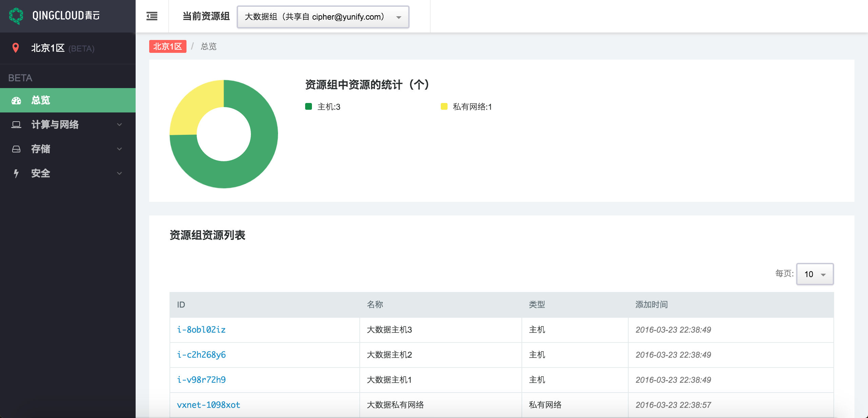Expand the 安全 menu chevron

click(119, 173)
